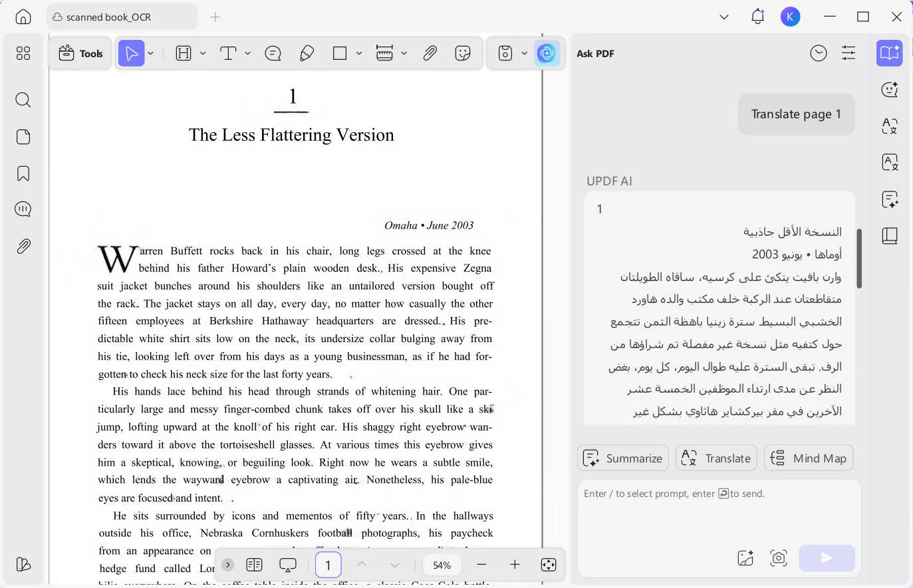Select the highlight text tool
Image resolution: width=913 pixels, height=588 pixels.
[184, 53]
